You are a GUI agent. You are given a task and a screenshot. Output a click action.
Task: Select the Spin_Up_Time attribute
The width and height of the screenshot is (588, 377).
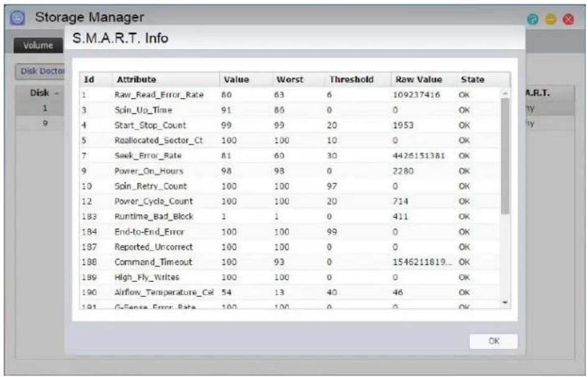coord(143,110)
